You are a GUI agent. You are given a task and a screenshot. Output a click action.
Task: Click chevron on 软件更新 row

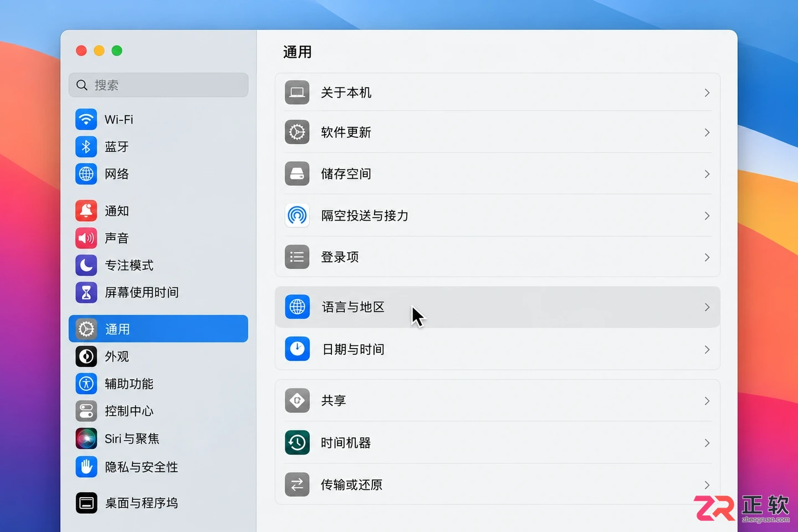[x=707, y=132]
